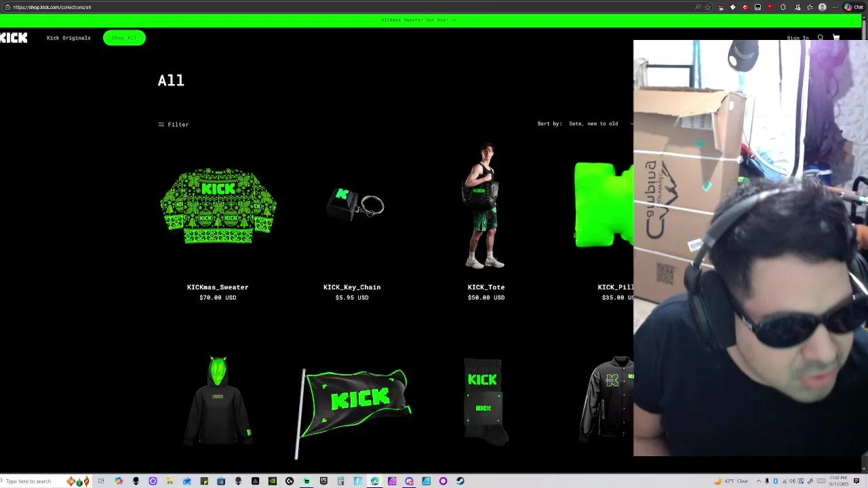Open the browser Extensions puzzle icon
The height and width of the screenshot is (488, 868).
pos(783,7)
